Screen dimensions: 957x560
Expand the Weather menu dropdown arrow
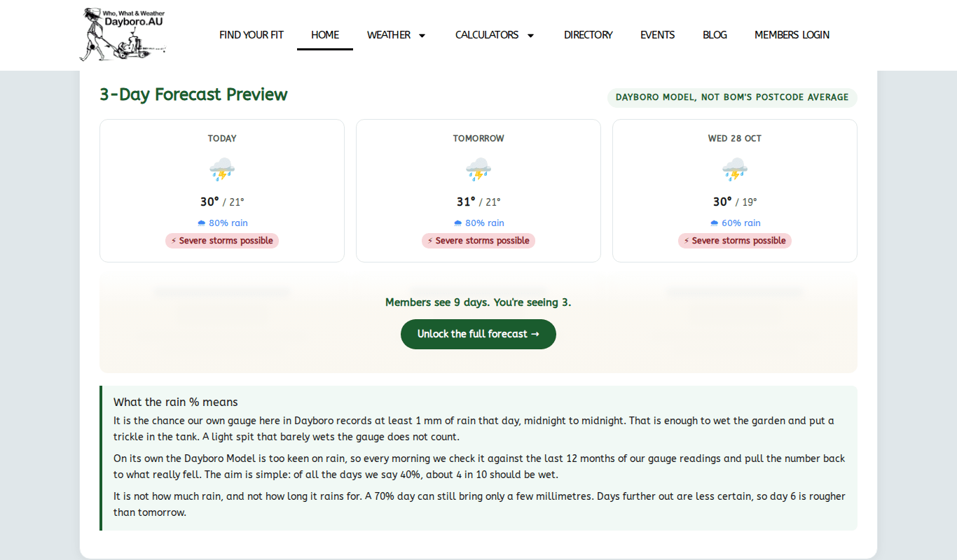pos(422,36)
